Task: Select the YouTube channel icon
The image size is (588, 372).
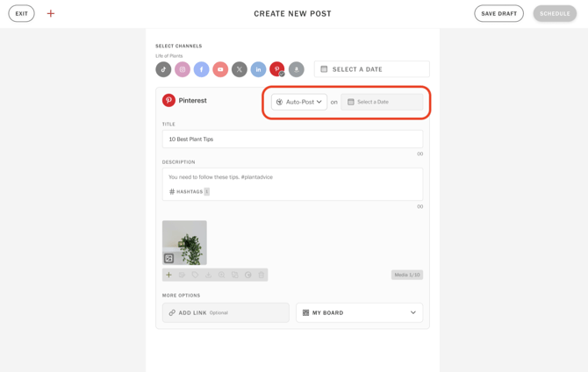Action: click(220, 69)
